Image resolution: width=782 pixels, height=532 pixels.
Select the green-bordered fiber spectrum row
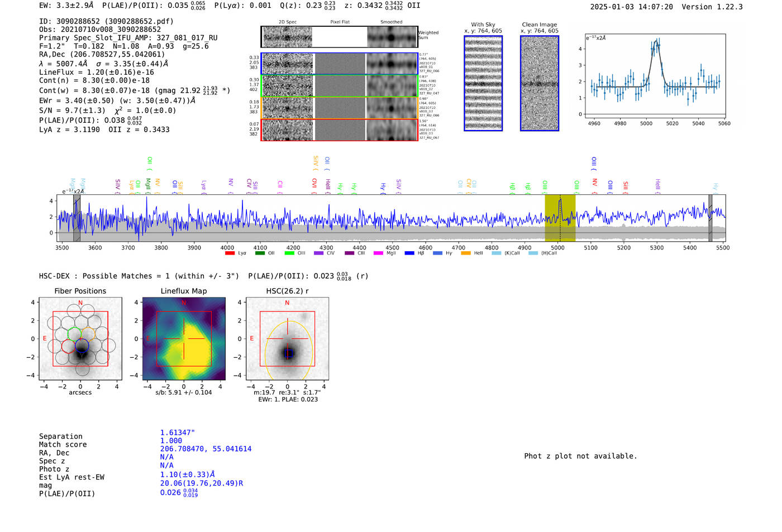coord(340,86)
